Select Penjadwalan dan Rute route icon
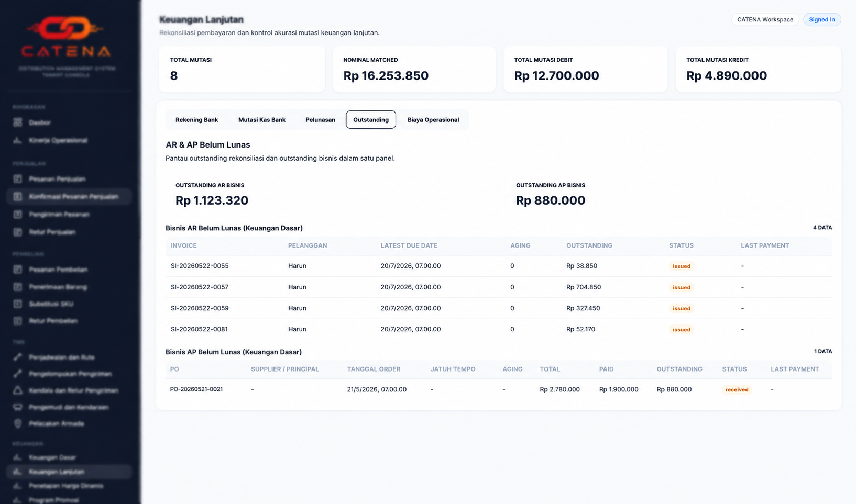Image resolution: width=856 pixels, height=504 pixels. tap(18, 357)
